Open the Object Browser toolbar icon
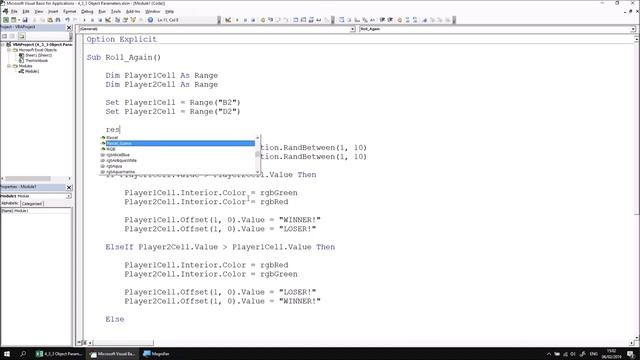 133,20
